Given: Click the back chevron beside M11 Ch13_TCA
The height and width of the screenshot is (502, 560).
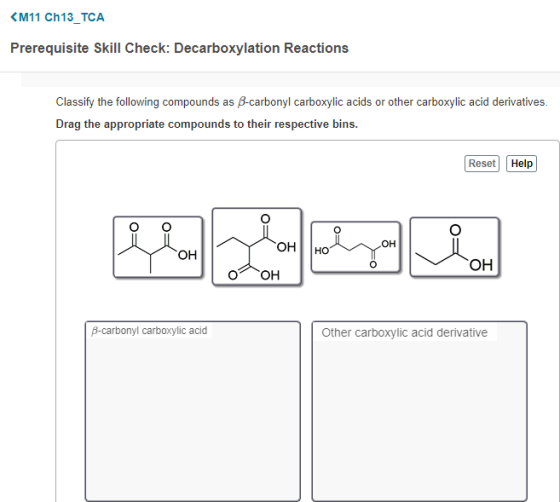Looking at the screenshot, I should (14, 17).
